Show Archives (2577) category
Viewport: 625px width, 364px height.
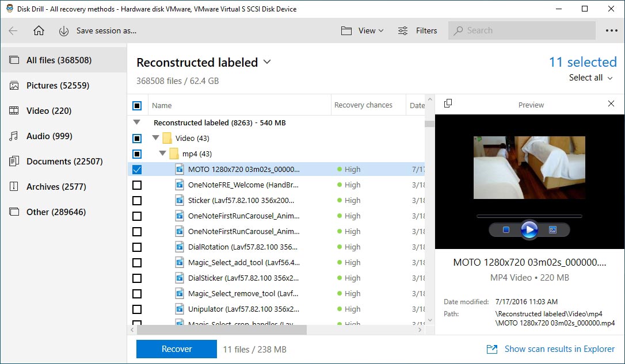[x=64, y=186]
